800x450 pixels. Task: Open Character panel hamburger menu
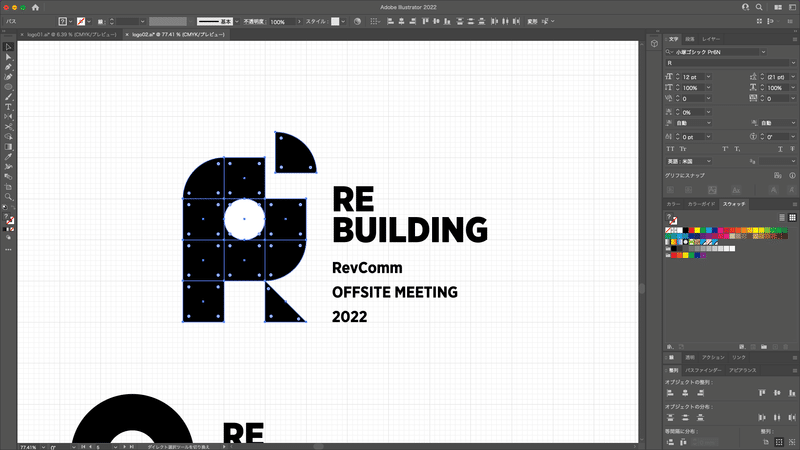(x=794, y=39)
